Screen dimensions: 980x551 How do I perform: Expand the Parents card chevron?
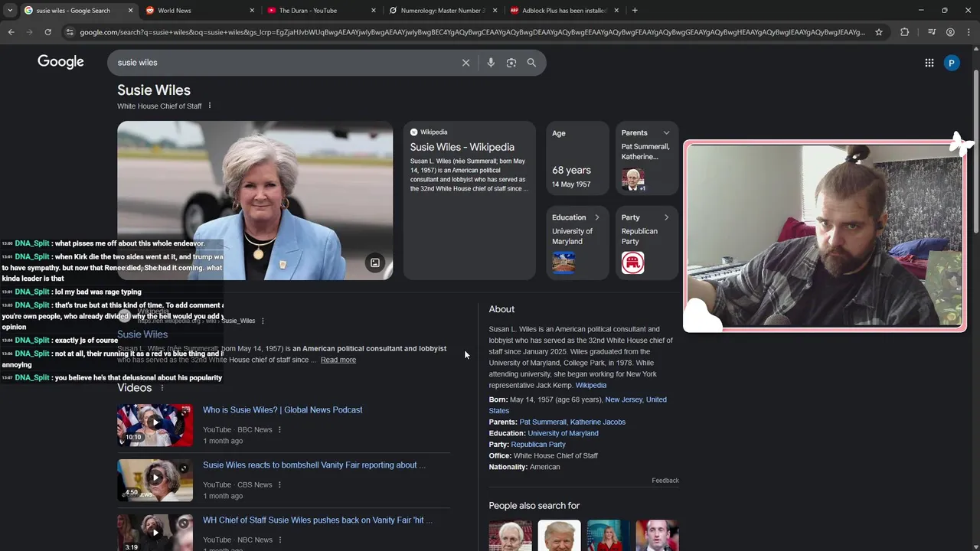pyautogui.click(x=666, y=132)
